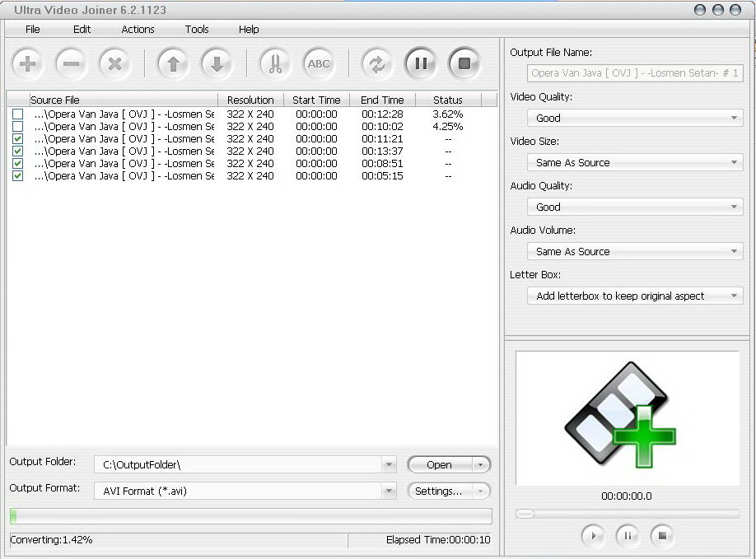Sort by the Source File column header
The image size is (756, 559).
(124, 100)
